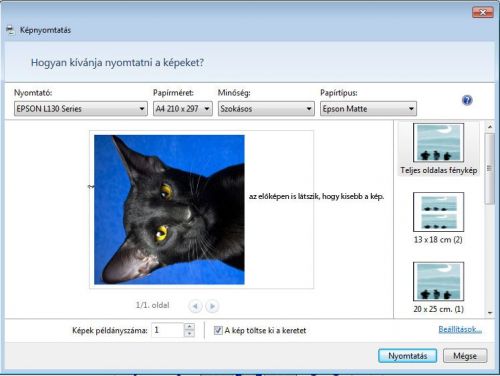
Task: Click the layout list scroll up arrow
Action: click(x=490, y=127)
